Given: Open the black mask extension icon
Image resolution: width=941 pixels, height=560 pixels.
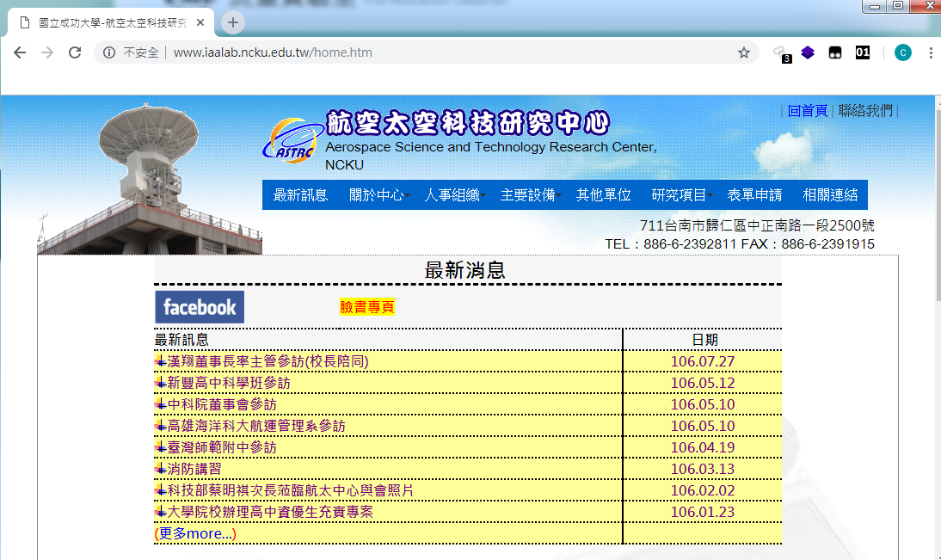Looking at the screenshot, I should click(835, 52).
